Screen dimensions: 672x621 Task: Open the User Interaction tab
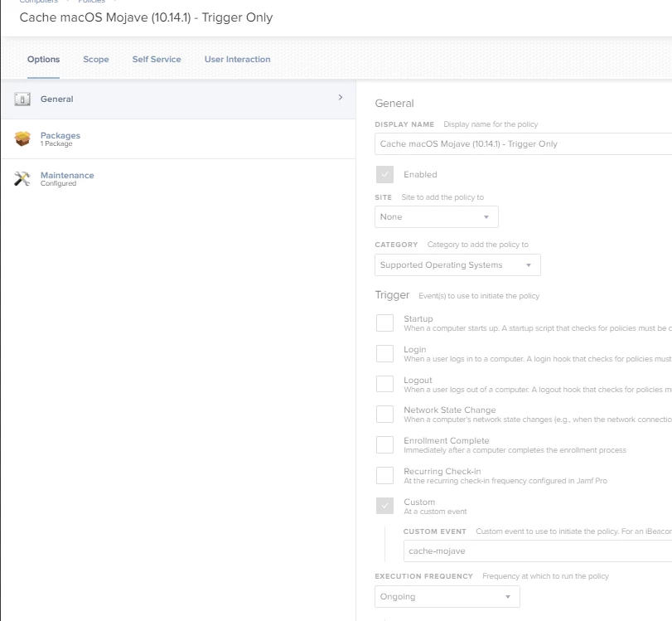238,59
